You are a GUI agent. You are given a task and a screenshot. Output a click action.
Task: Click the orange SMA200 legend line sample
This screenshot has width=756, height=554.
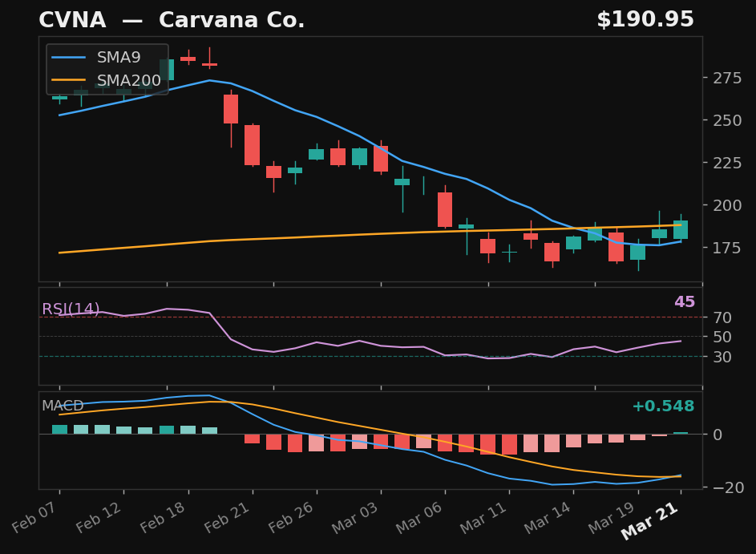pyautogui.click(x=68, y=80)
